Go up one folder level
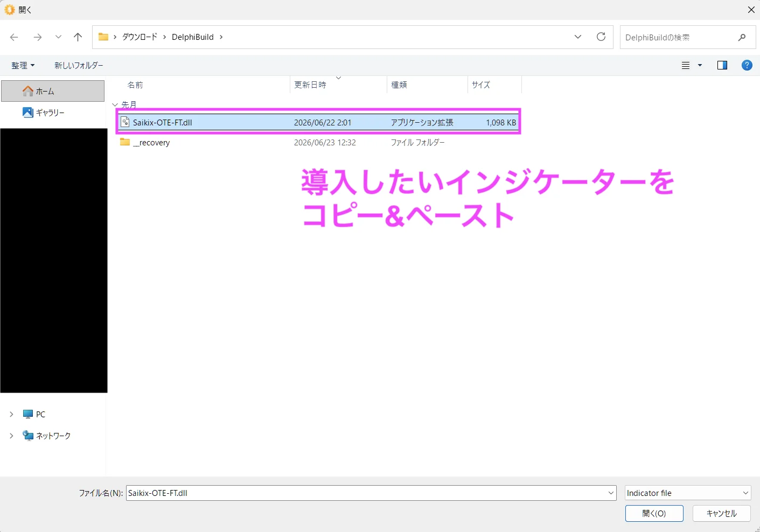Screen dimensions: 760x532 pyautogui.click(x=78, y=37)
